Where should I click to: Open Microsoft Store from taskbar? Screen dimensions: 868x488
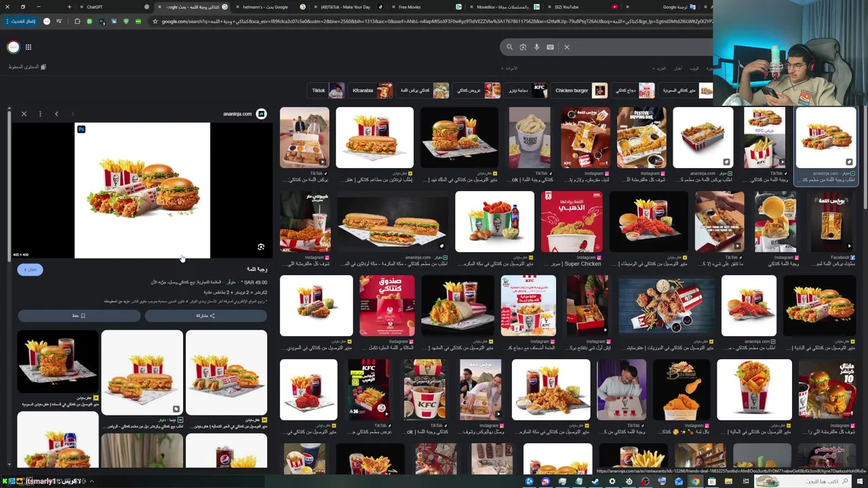pyautogui.click(x=712, y=482)
